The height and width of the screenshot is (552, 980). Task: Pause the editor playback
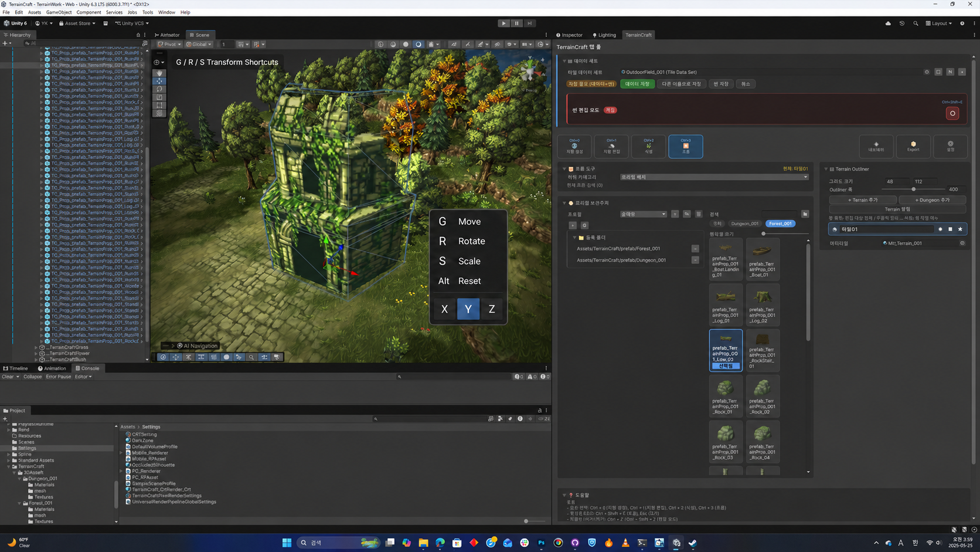click(516, 23)
